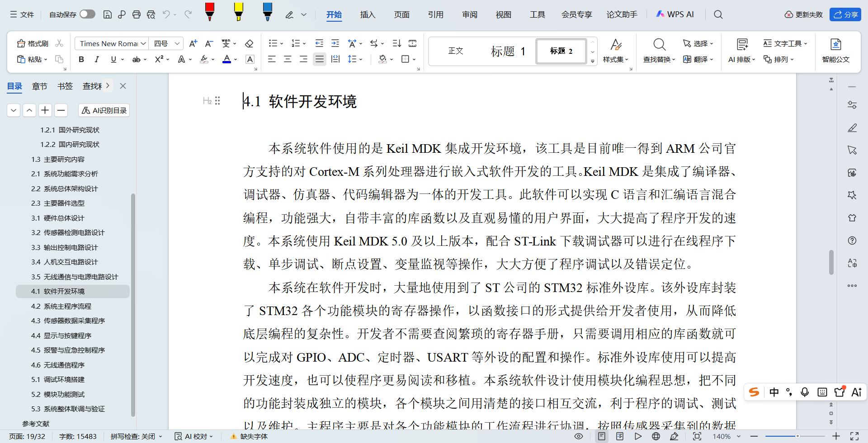Toggle strikethrough formatting
Screen dimensions: 868x443
coord(136,59)
